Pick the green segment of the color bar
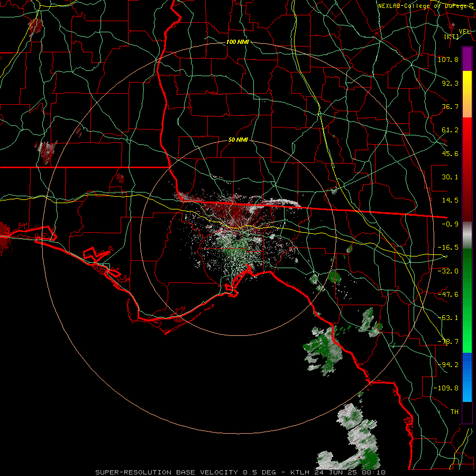This screenshot has height=476, width=476. [467, 300]
